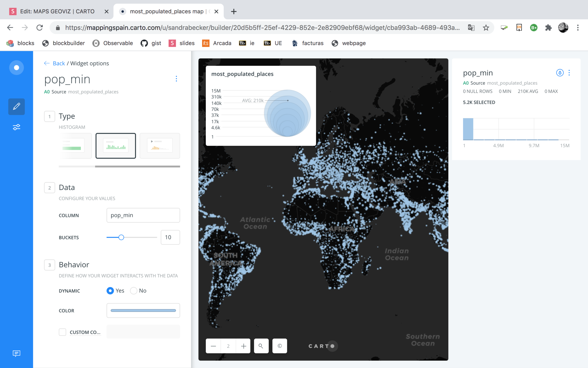Click the buckets slider handle
The image size is (588, 368).
(121, 237)
